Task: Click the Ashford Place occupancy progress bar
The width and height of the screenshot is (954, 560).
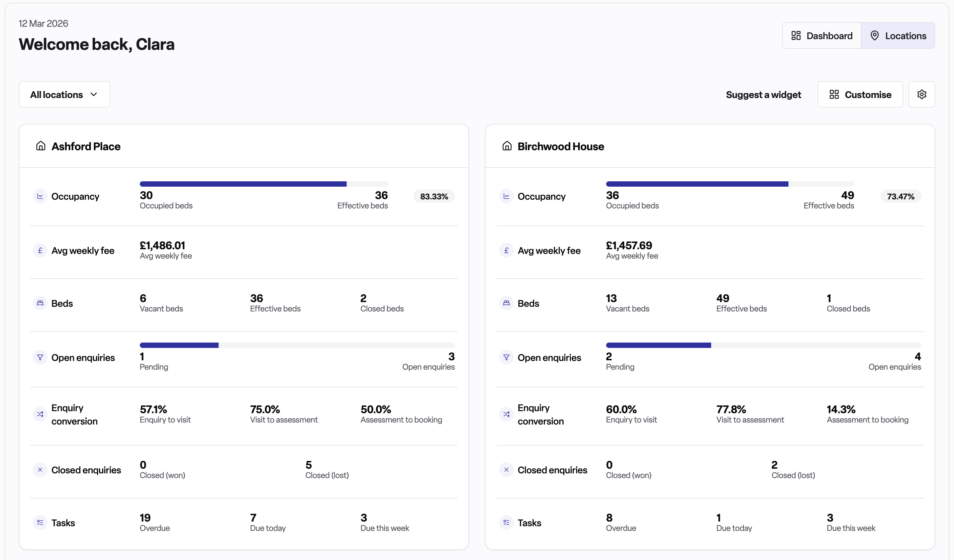Action: [x=264, y=184]
